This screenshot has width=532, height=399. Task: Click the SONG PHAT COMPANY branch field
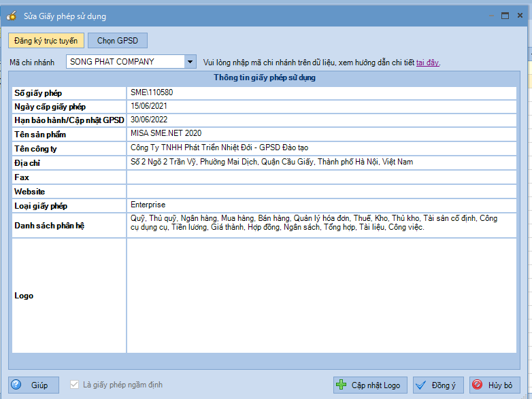click(x=126, y=62)
